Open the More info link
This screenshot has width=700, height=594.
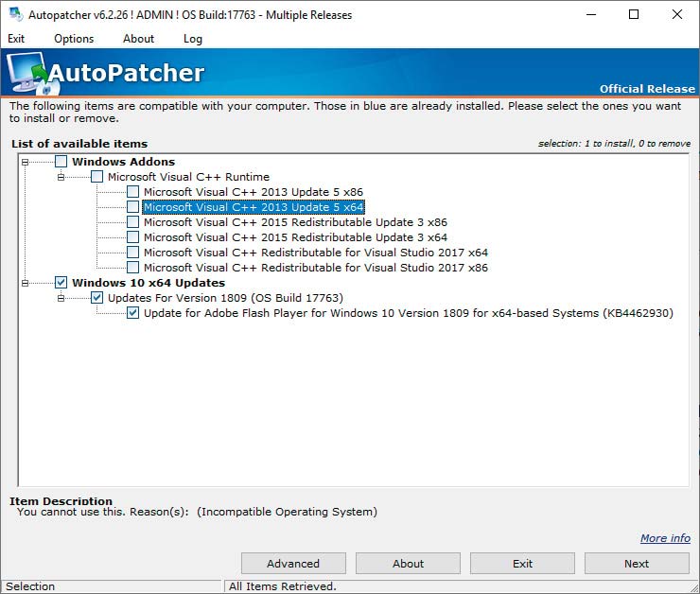(665, 538)
